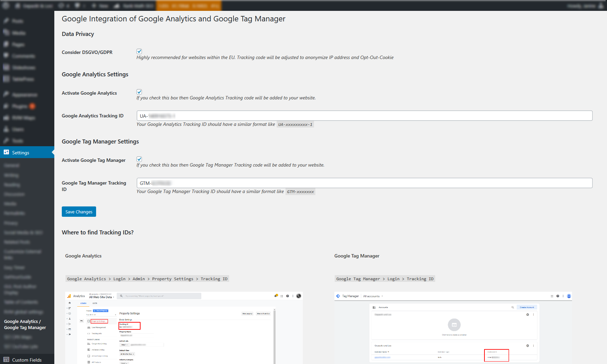Click the Google Tag Manager help screenshot thumbnail
The width and height of the screenshot is (607, 364).
pos(453,328)
